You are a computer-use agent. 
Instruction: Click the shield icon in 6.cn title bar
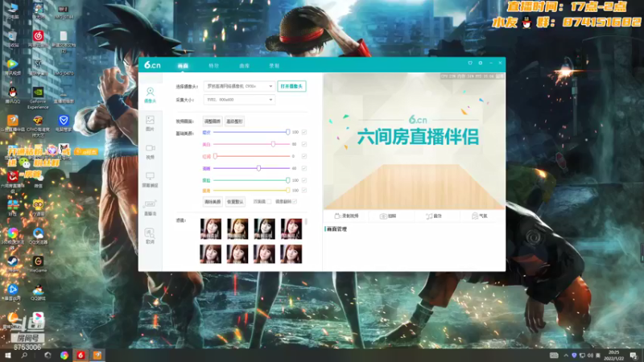[470, 64]
